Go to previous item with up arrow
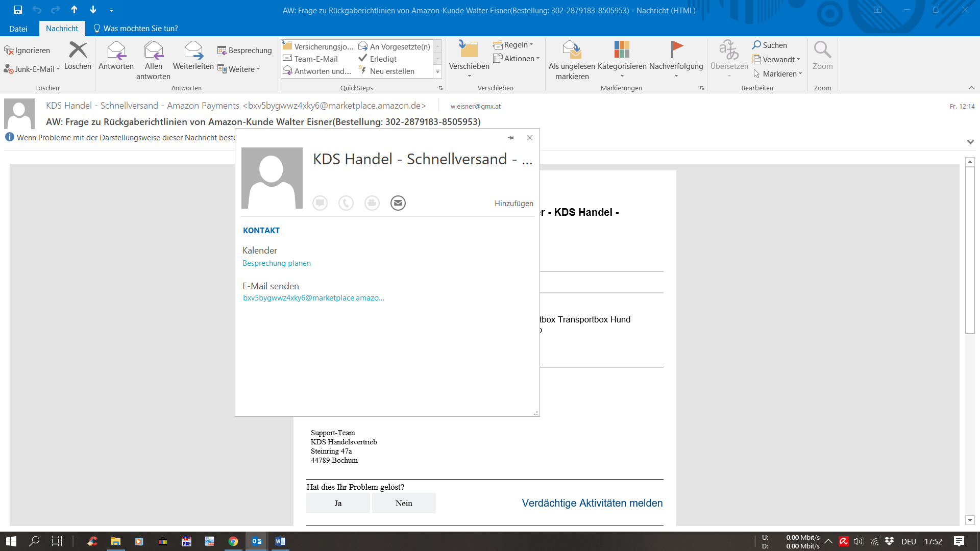 pyautogui.click(x=75, y=10)
